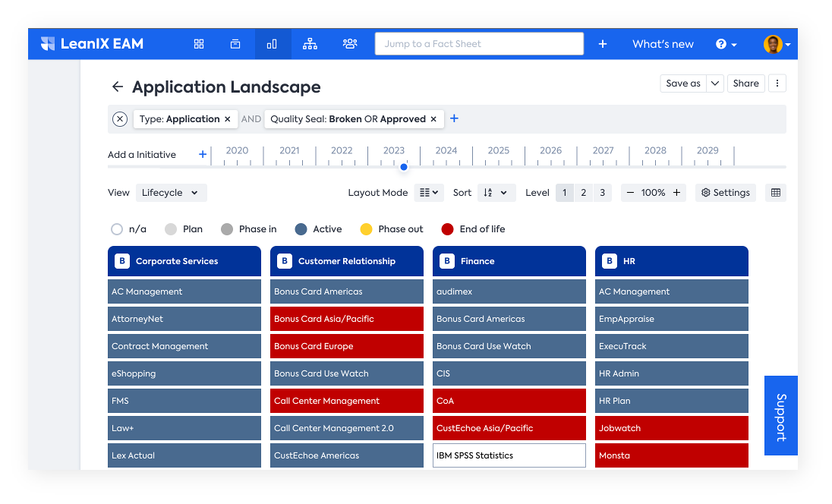Viewport: 832px width, 504px height.
Task: Go back using the arrow beside Application Landscape
Action: (x=117, y=87)
